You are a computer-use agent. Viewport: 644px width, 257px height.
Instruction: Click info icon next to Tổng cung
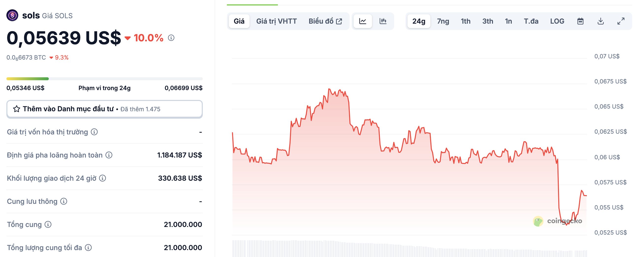(x=48, y=225)
